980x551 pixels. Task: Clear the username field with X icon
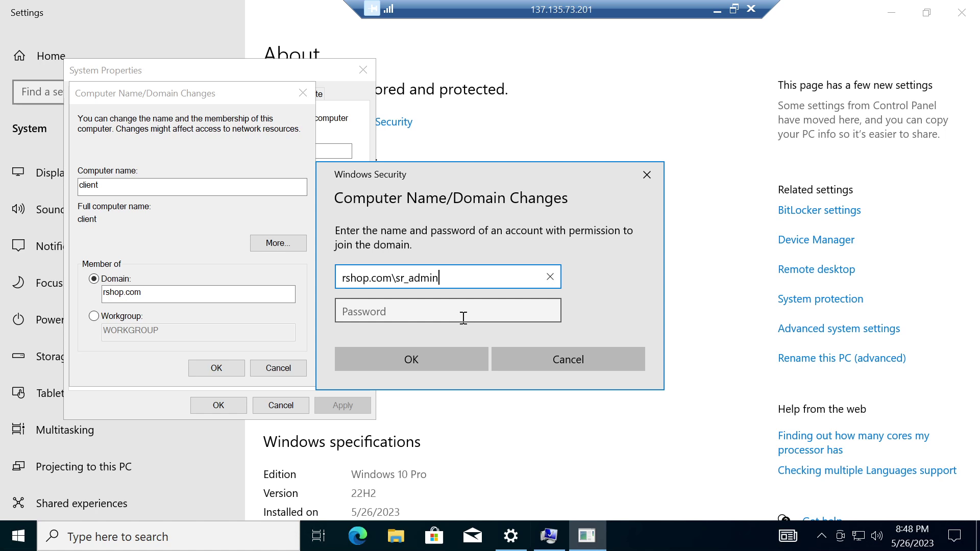point(550,277)
